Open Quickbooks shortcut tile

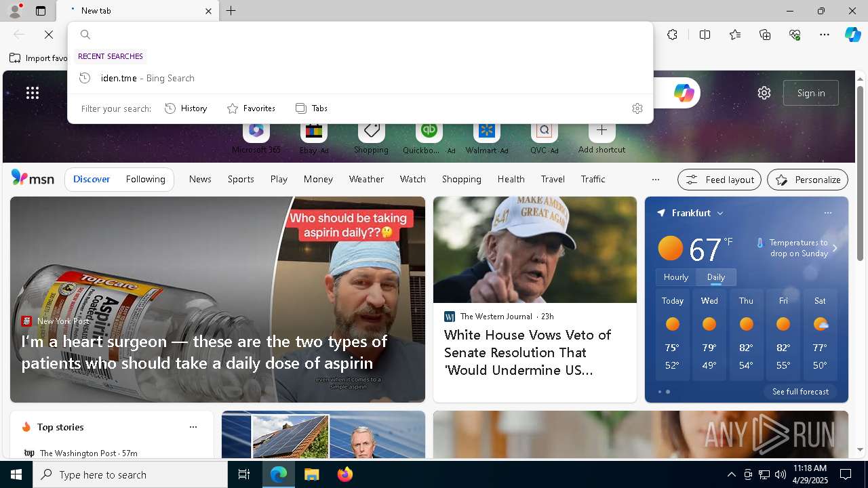[429, 138]
